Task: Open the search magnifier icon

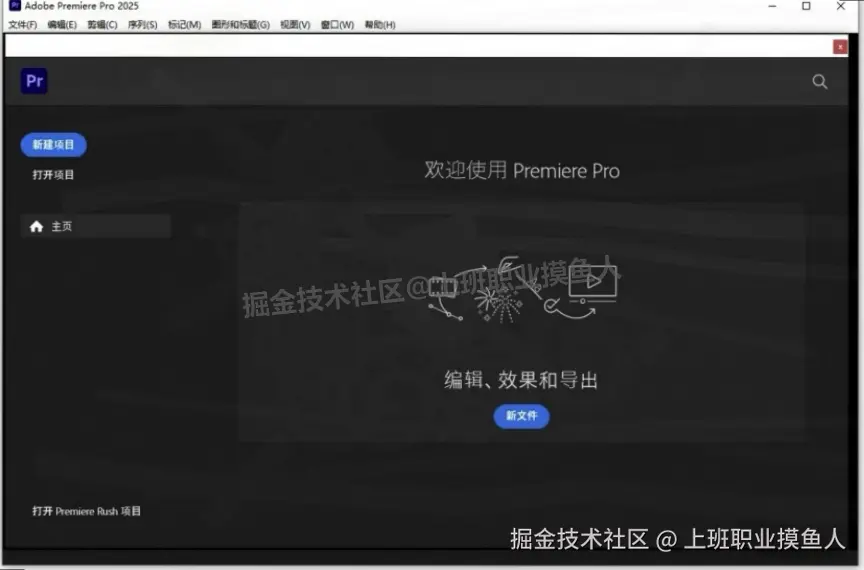Action: pos(819,82)
